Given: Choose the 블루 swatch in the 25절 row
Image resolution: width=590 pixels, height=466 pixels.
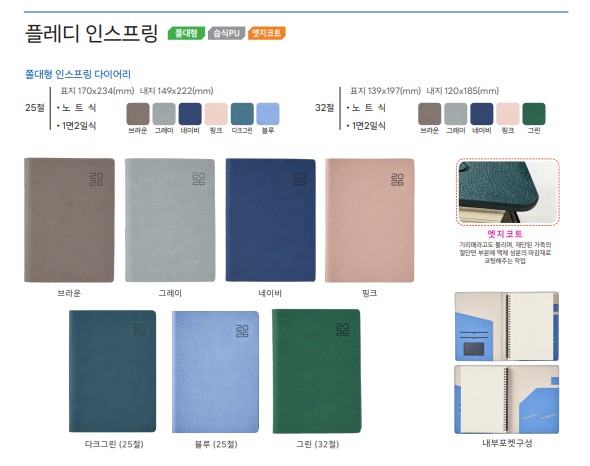Looking at the screenshot, I should (268, 114).
